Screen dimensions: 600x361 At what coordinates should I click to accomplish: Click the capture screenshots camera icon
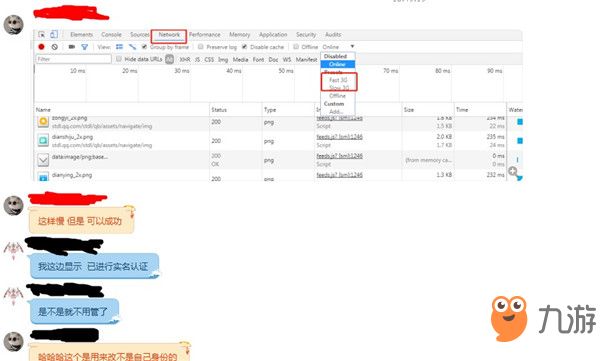pos(72,47)
